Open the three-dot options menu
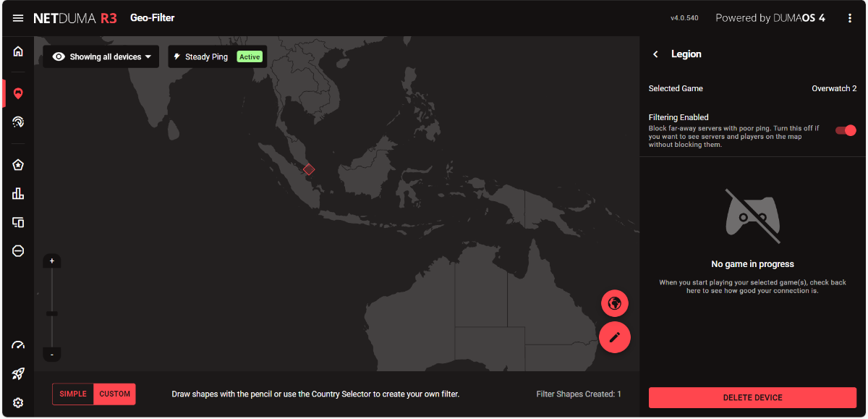The width and height of the screenshot is (868, 419). point(850,18)
